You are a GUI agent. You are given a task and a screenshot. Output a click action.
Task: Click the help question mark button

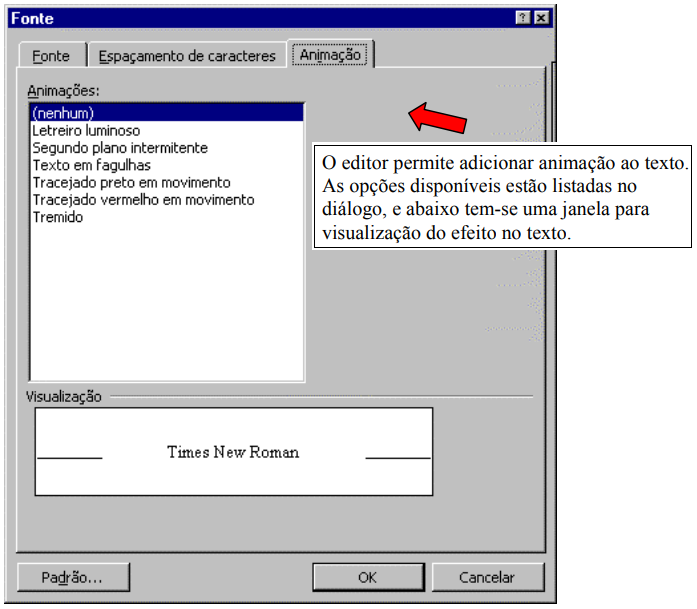(x=523, y=19)
